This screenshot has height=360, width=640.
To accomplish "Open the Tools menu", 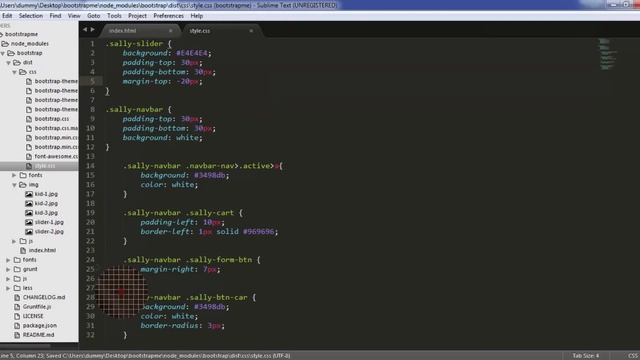I will click(114, 16).
